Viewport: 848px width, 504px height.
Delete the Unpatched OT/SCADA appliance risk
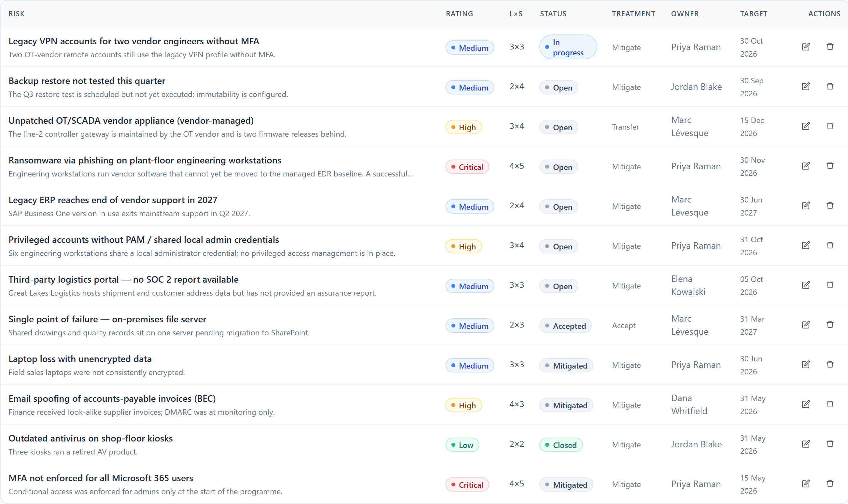830,126
